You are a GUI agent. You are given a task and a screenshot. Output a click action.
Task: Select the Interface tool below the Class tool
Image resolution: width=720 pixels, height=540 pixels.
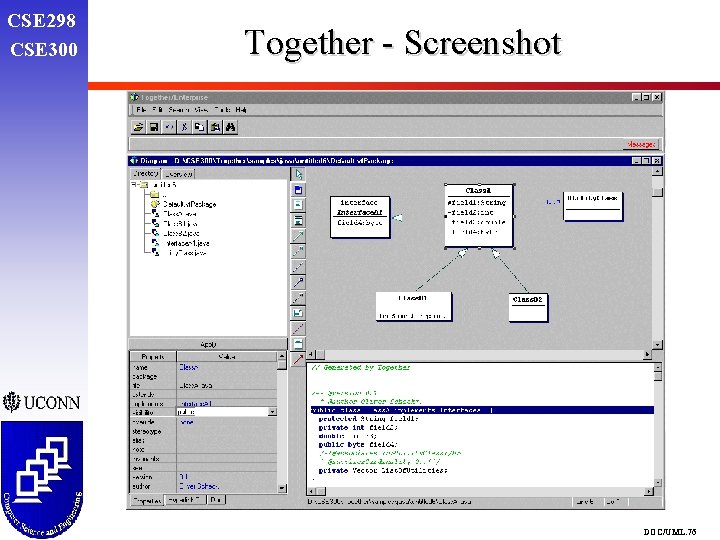pyautogui.click(x=298, y=205)
